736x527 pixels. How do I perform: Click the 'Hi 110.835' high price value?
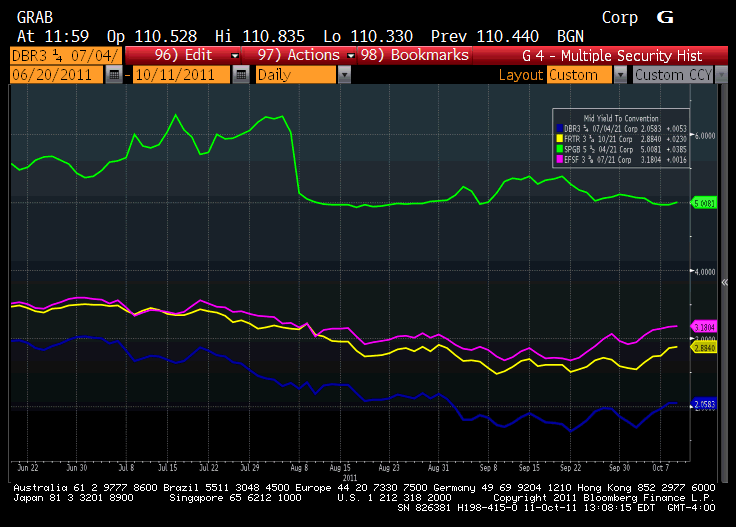pos(260,37)
